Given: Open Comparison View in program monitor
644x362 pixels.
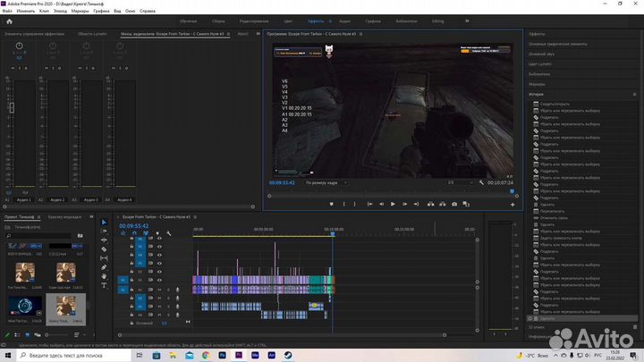Looking at the screenshot, I should point(466,204).
